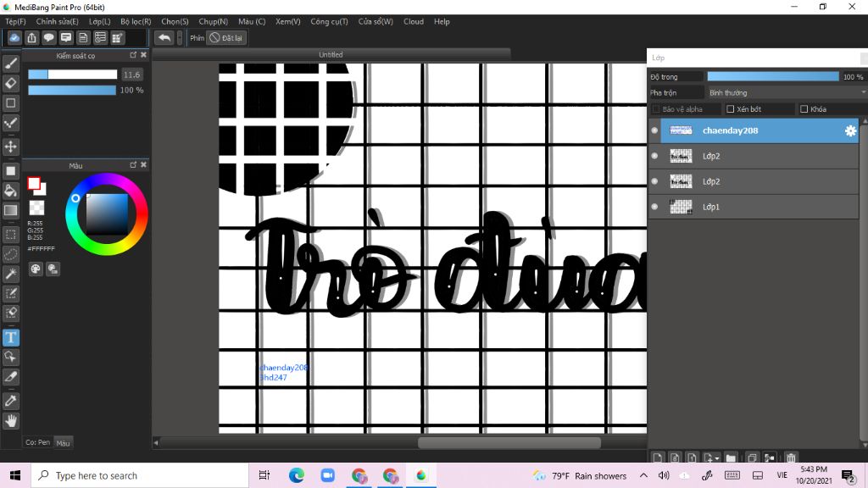This screenshot has height=488, width=868.
Task: Hide the first Lớp2 layer
Action: pyautogui.click(x=654, y=156)
